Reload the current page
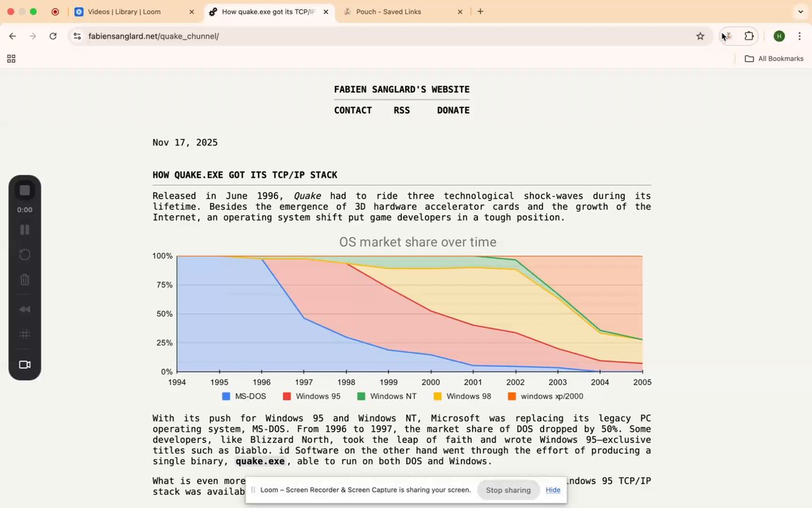The height and width of the screenshot is (508, 812). coord(53,36)
